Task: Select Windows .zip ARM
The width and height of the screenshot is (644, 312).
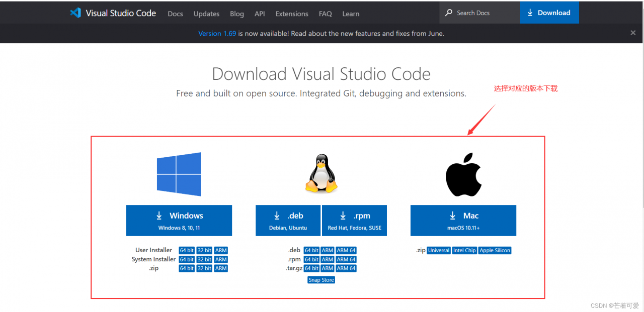Action: [x=221, y=268]
